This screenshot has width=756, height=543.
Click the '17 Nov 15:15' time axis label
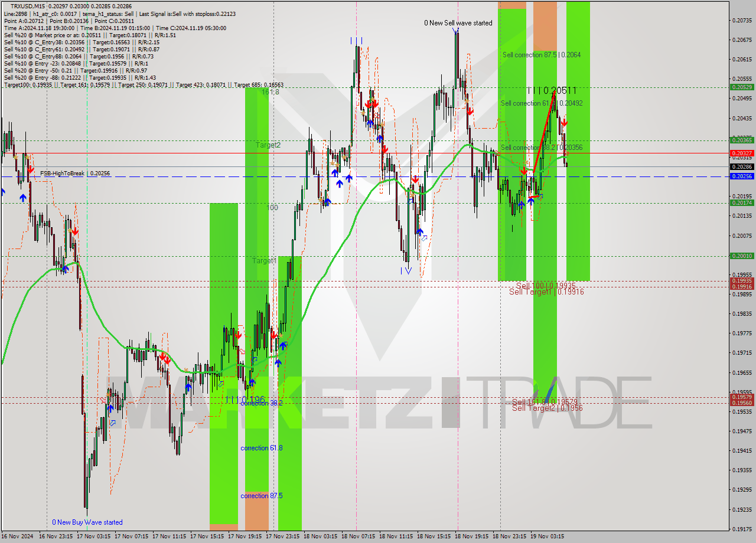207,537
